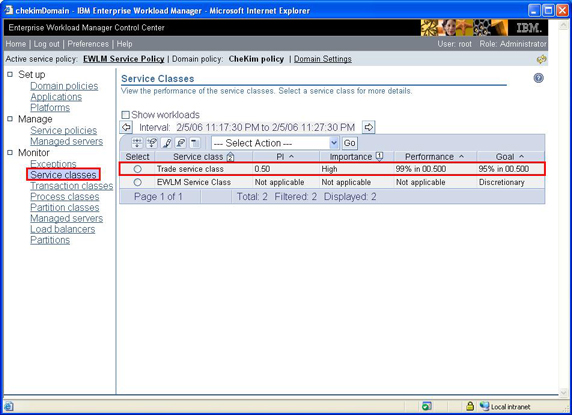
Task: Open Preferences in the top menu
Action: [88, 44]
